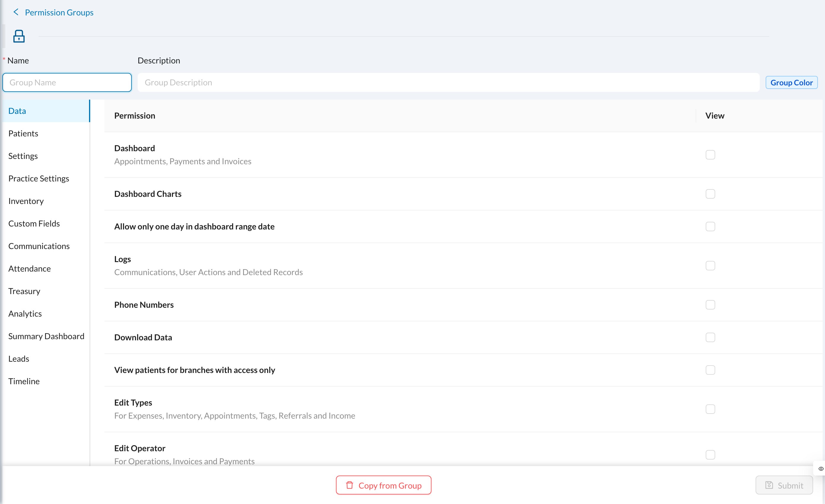Check the Edit Operator checkbox
This screenshot has height=504, width=825.
point(710,454)
